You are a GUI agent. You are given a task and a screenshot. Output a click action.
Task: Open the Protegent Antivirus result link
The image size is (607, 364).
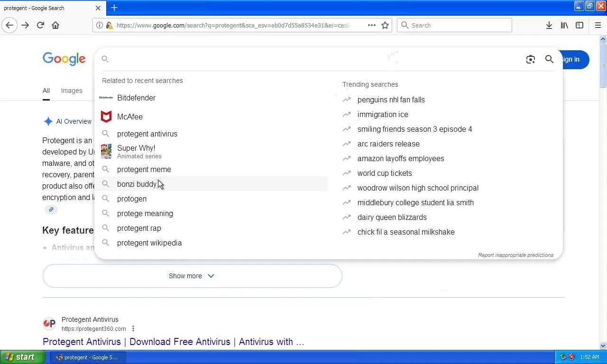(x=173, y=342)
